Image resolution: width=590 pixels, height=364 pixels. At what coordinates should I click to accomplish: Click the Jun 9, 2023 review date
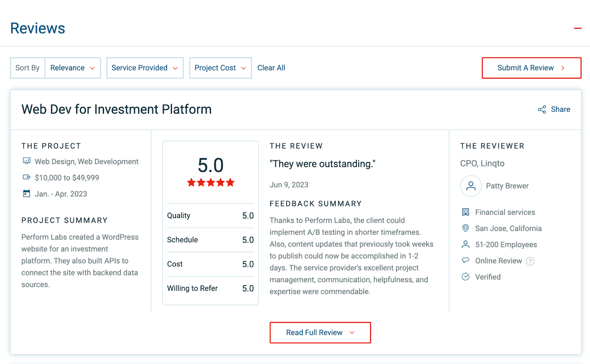289,185
